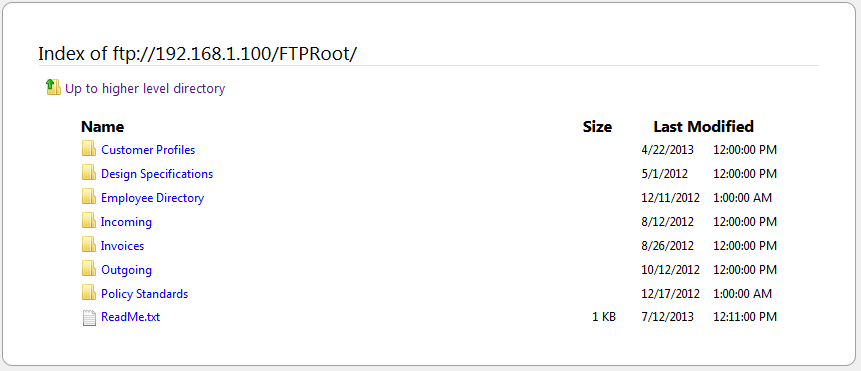Click the Last Modified column header

pos(703,127)
